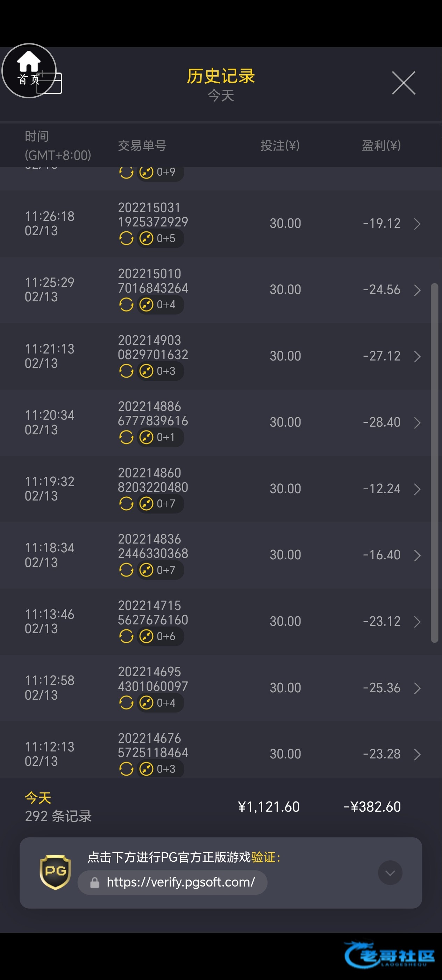Open the https://verify.pgsoft.com/ link
This screenshot has height=980, width=442.
pos(180,882)
